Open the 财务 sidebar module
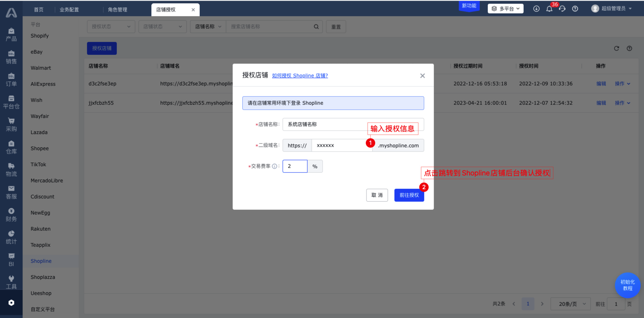The image size is (644, 318). click(11, 215)
